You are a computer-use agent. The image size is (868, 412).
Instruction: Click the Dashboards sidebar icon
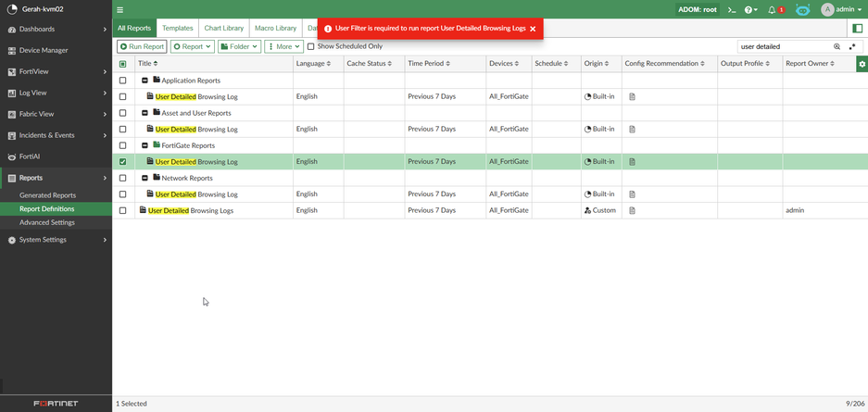(12, 30)
